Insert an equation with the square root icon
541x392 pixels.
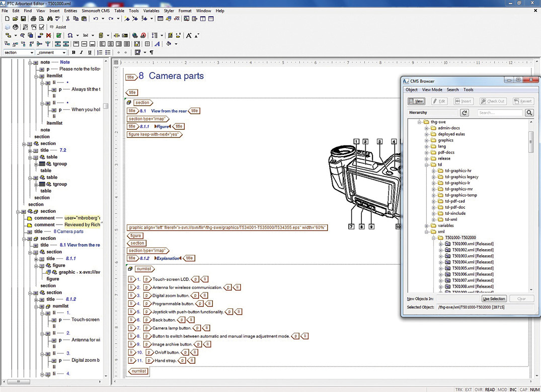[x=176, y=19]
